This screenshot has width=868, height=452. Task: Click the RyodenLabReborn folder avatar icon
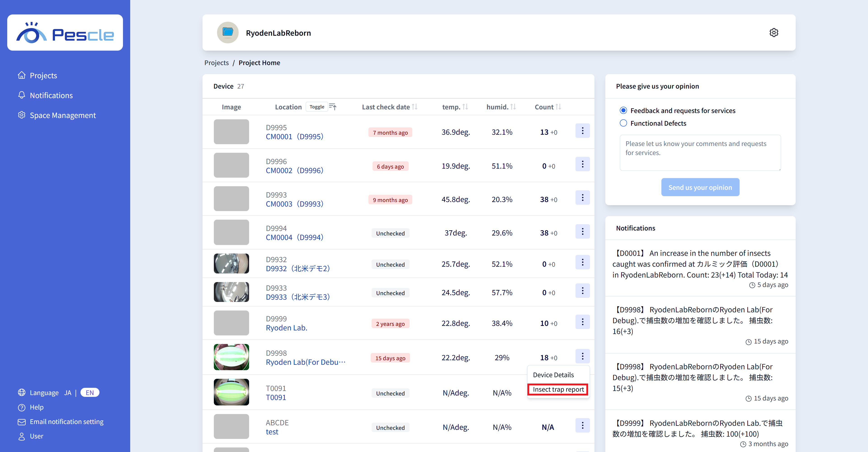coord(228,33)
